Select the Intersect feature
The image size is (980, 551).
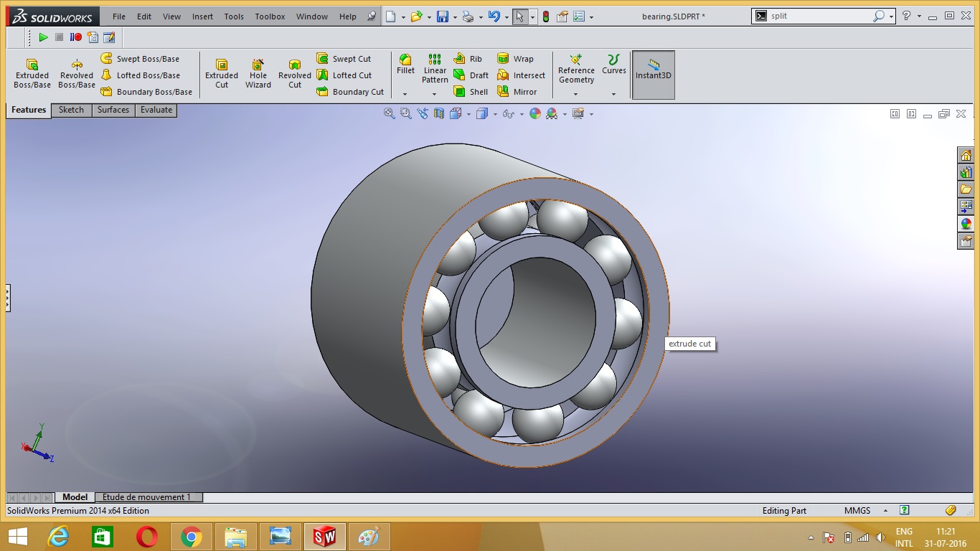coord(522,75)
